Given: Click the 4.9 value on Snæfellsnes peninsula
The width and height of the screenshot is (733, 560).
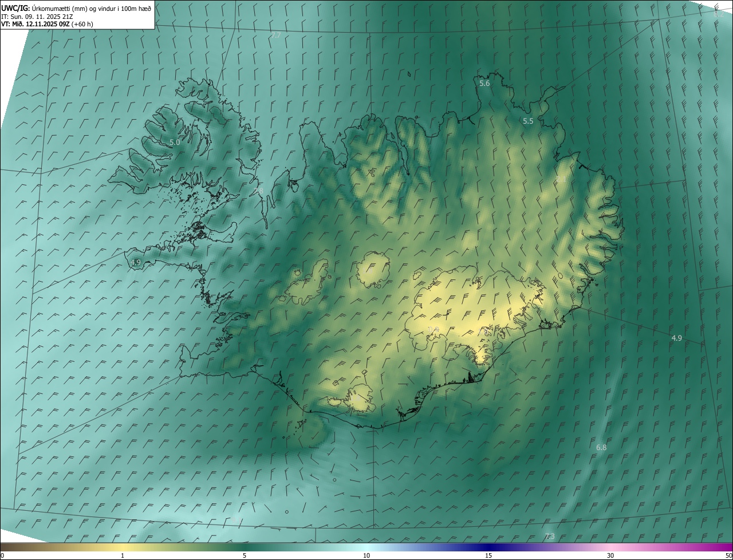Looking at the screenshot, I should (x=136, y=262).
